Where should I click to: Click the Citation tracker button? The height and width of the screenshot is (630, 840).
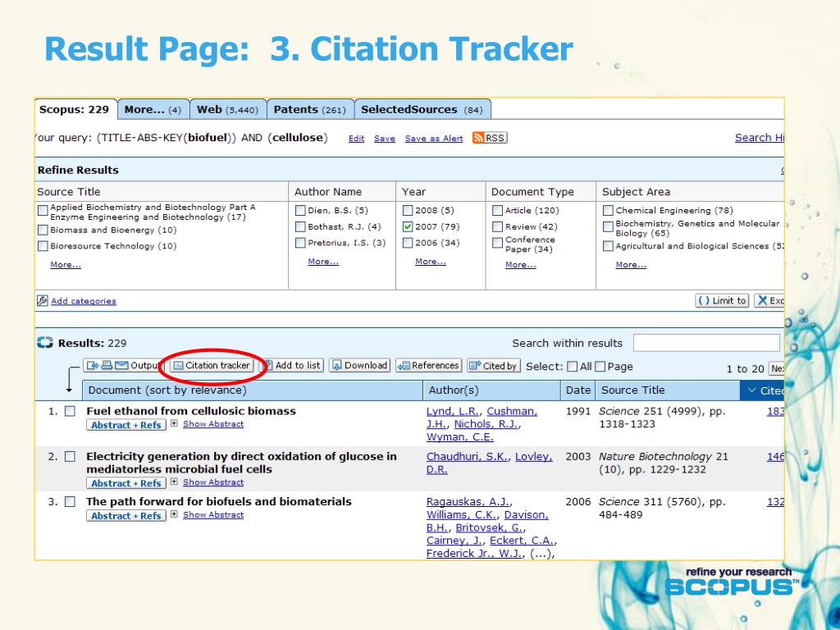(212, 365)
